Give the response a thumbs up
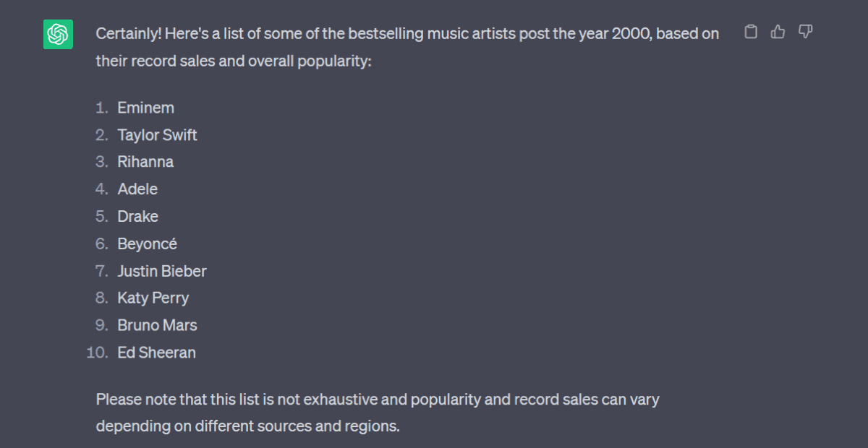 point(778,32)
